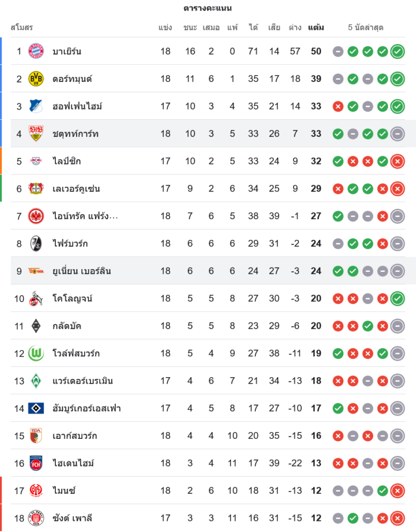The image size is (416, 532).
Task: Open the โคโลญจน์ team link
Action: tap(73, 298)
